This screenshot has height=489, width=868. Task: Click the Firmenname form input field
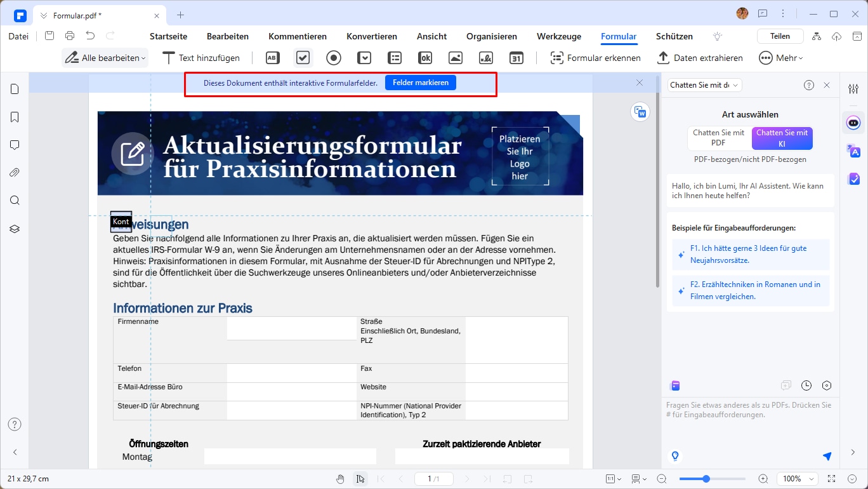point(292,328)
